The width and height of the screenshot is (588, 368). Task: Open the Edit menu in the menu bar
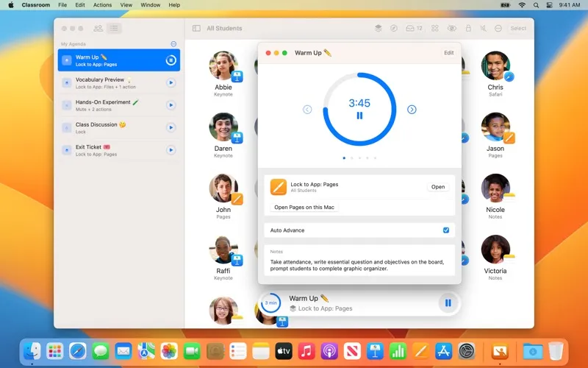[x=80, y=5]
